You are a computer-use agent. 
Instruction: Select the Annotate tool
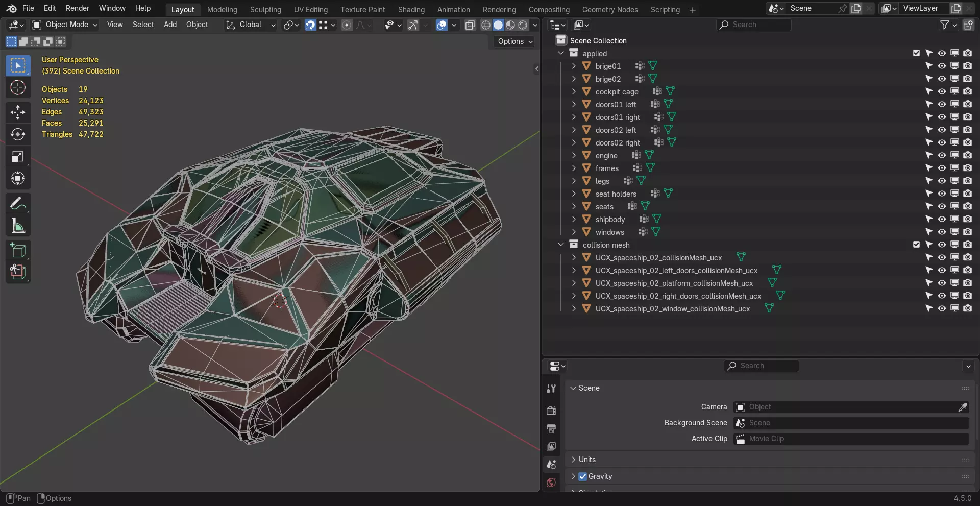[x=18, y=204]
